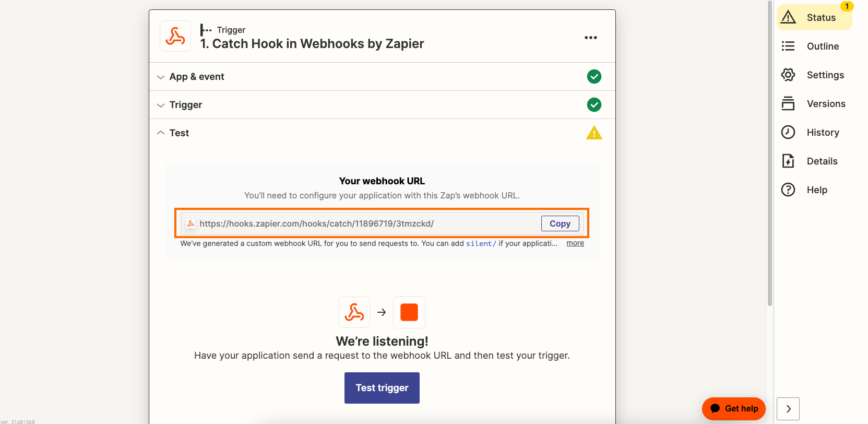This screenshot has width=868, height=424.
Task: Open Help via the question mark icon
Action: pos(788,190)
